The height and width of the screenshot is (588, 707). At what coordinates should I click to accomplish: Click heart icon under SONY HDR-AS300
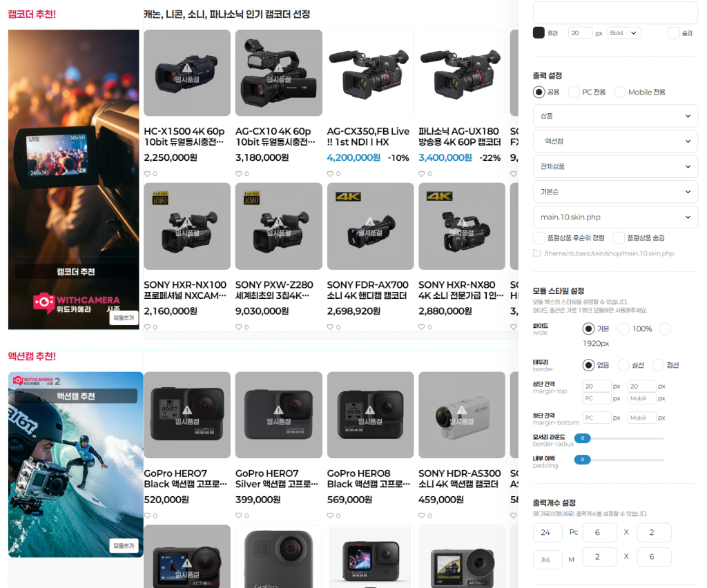tap(422, 516)
